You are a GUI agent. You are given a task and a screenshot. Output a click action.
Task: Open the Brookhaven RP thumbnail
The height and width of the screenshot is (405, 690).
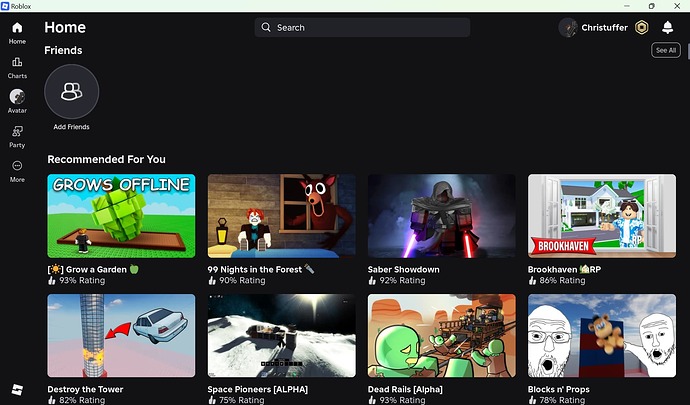tap(602, 216)
